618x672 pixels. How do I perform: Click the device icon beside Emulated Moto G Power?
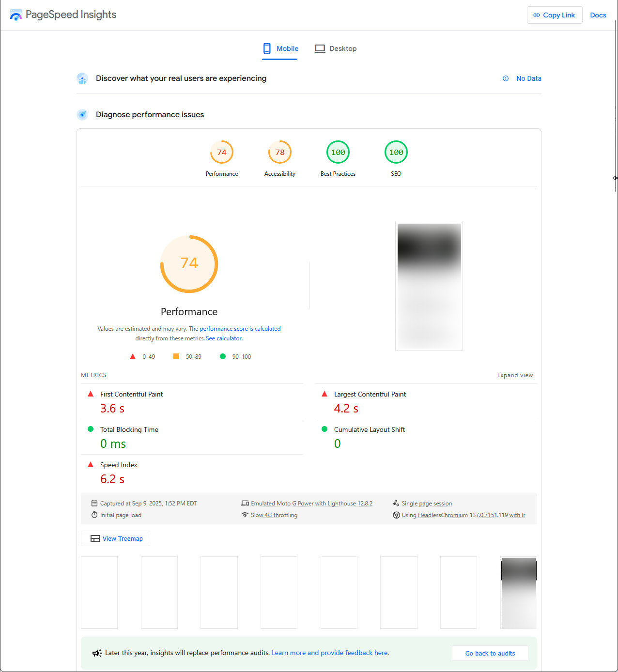pos(245,503)
